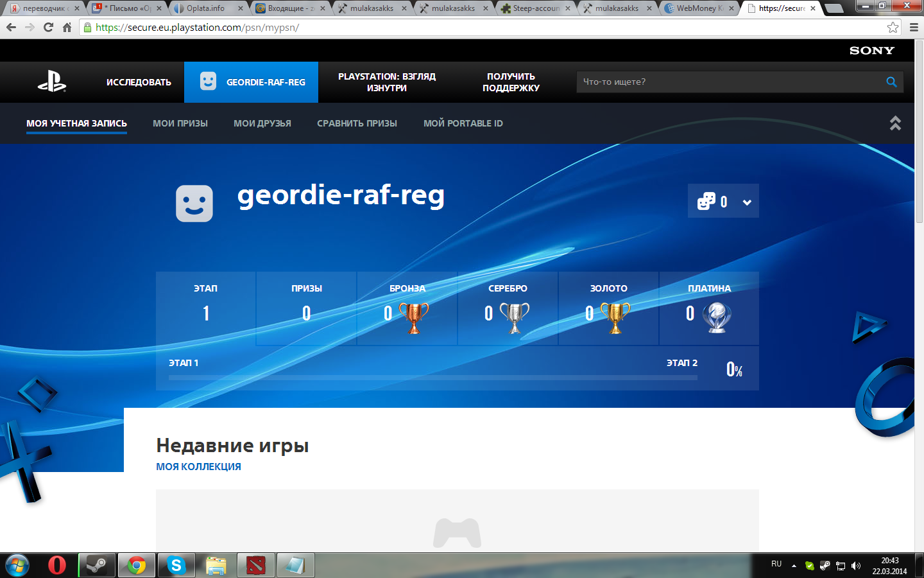This screenshot has width=924, height=578.
Task: Select МОЯ УЧЕТНАЯ ЗАПИСЬ tab
Action: coord(76,123)
